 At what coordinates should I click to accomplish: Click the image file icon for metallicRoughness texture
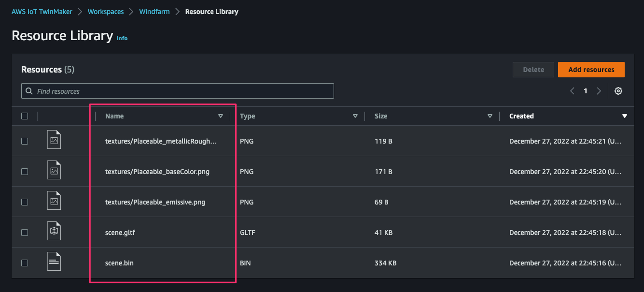54,141
